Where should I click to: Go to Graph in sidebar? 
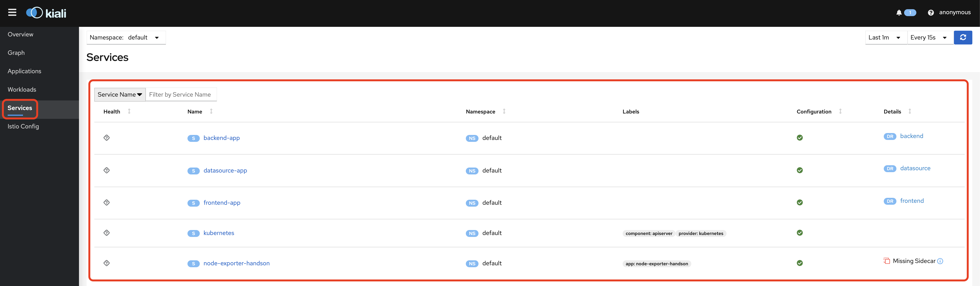point(16,53)
